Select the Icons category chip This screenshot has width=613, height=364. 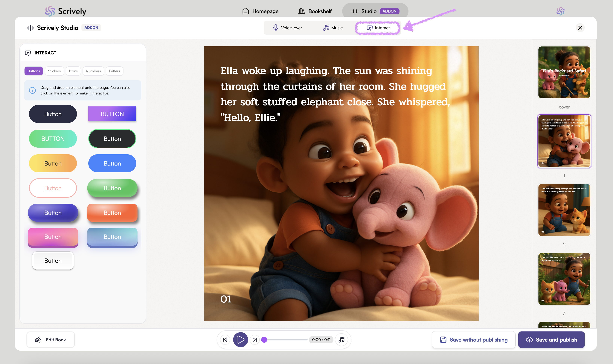[x=73, y=71]
